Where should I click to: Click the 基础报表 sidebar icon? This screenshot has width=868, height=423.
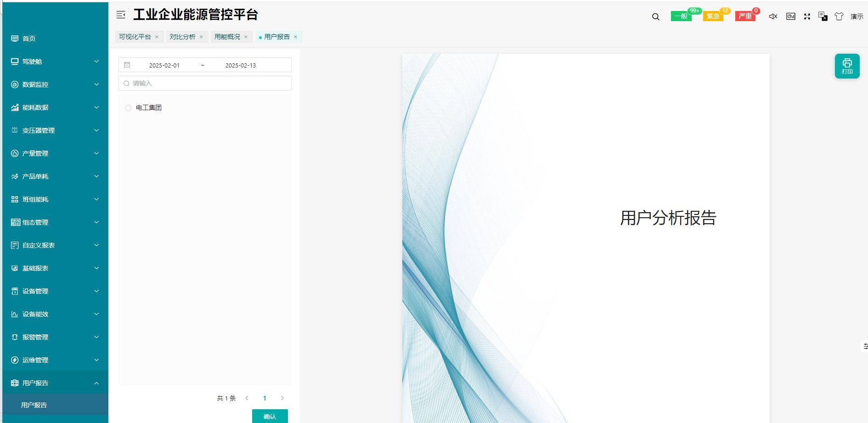(x=15, y=268)
